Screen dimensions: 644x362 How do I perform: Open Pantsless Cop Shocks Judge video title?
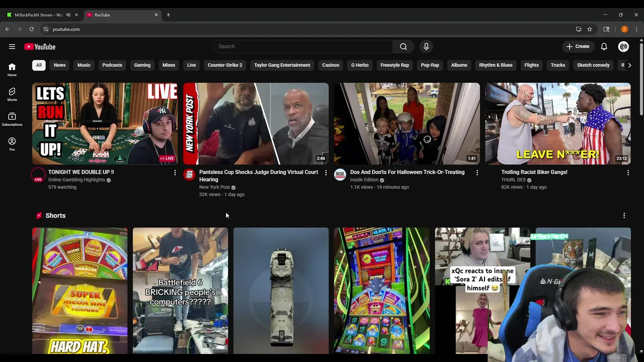click(x=259, y=175)
